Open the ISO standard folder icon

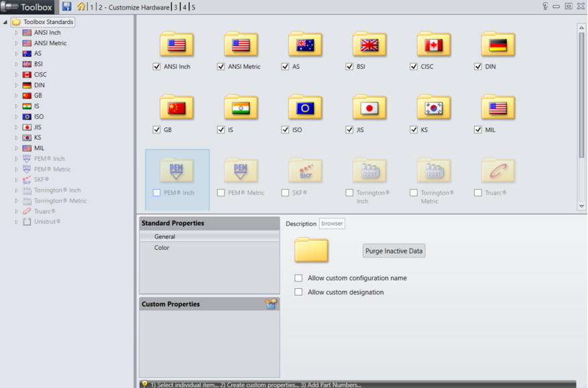click(305, 109)
